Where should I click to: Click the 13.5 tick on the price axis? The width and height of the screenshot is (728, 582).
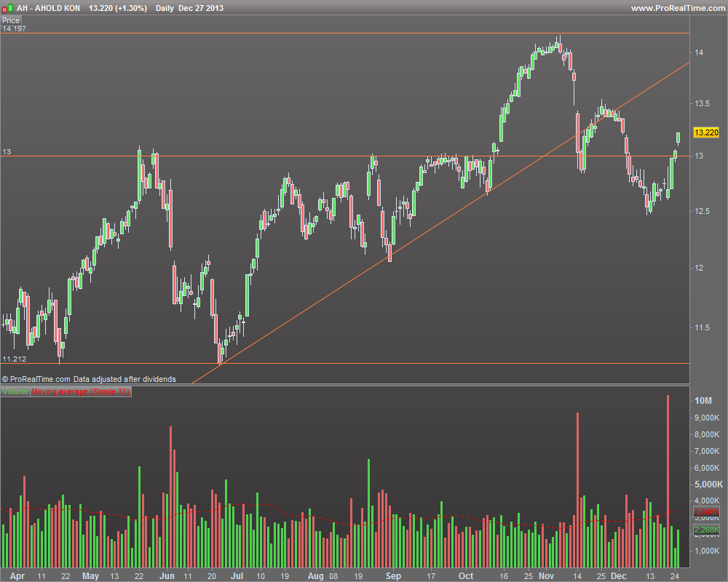point(702,103)
